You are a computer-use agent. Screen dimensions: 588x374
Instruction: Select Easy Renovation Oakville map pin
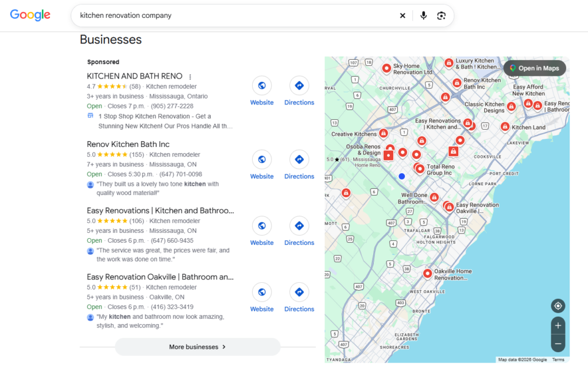[x=449, y=207]
